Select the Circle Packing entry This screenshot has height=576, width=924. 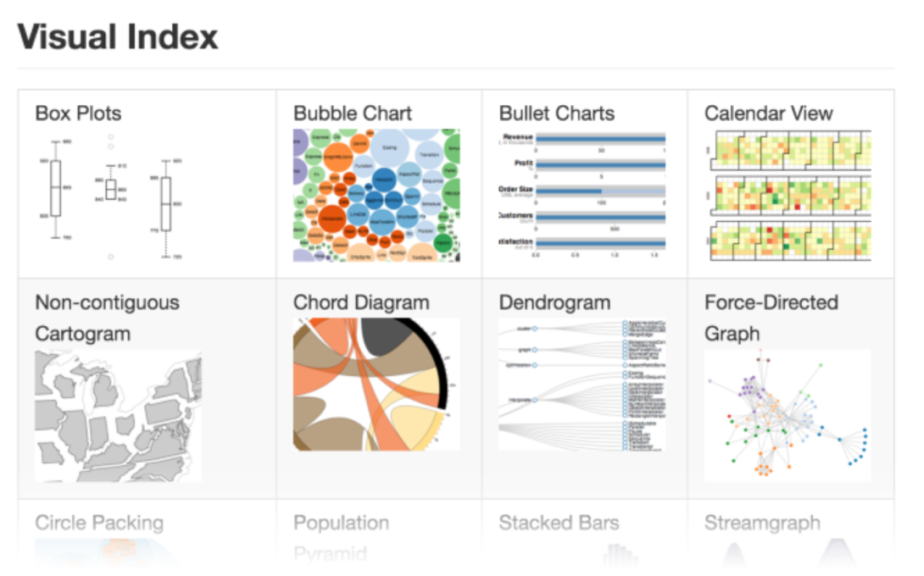[x=98, y=523]
